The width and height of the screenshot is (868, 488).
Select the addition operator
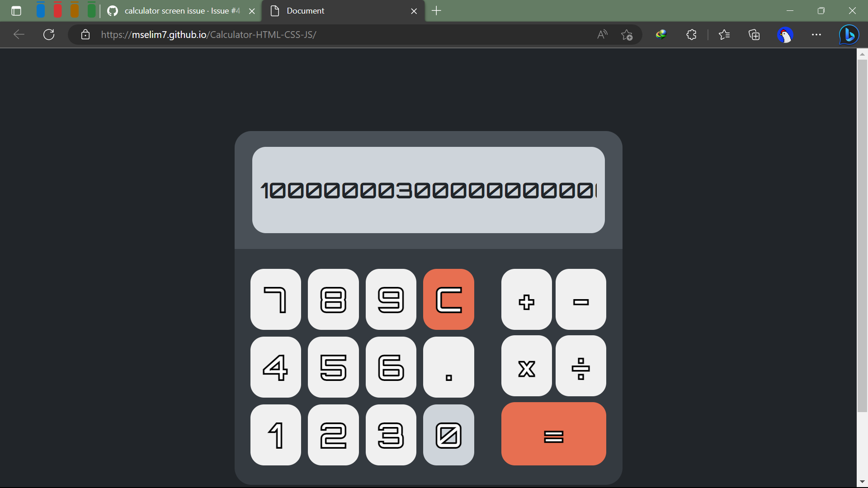pos(526,299)
